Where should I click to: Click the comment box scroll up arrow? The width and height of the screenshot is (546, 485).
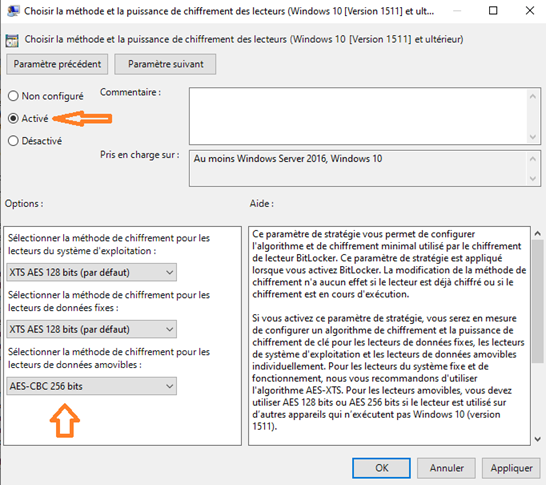(532, 96)
